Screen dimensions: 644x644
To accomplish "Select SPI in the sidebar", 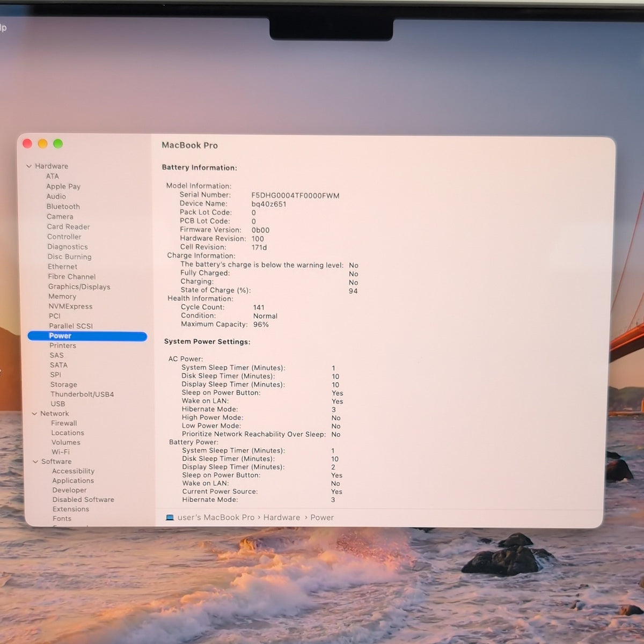I will [56, 375].
